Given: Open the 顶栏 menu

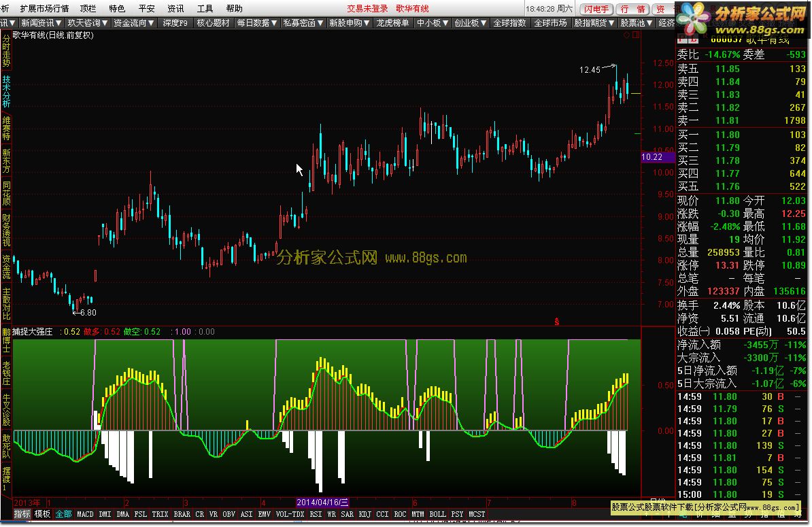Looking at the screenshot, I should click(x=88, y=8).
